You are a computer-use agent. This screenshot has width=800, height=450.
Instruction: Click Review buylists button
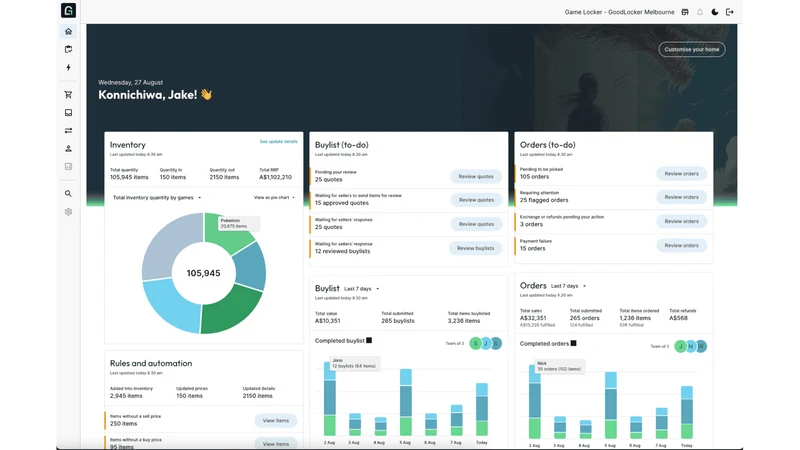point(476,248)
